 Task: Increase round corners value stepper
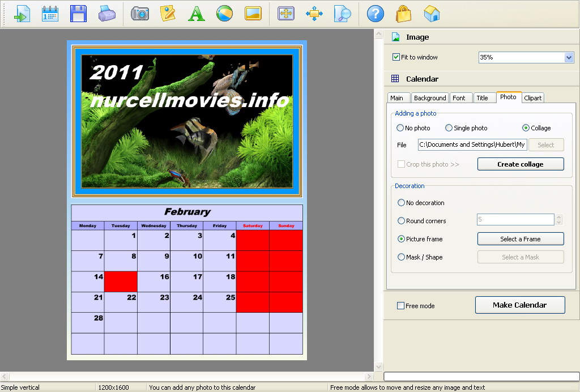(x=559, y=217)
